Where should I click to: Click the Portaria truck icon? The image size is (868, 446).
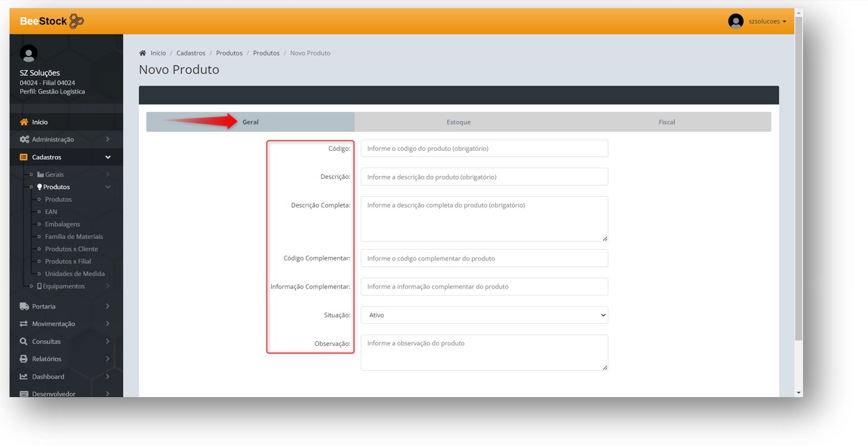[x=24, y=306]
